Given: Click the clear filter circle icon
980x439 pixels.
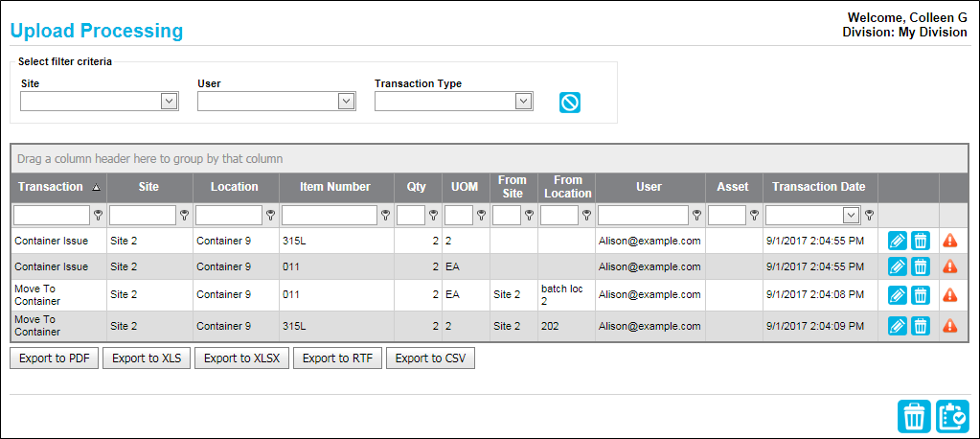Looking at the screenshot, I should tap(569, 103).
